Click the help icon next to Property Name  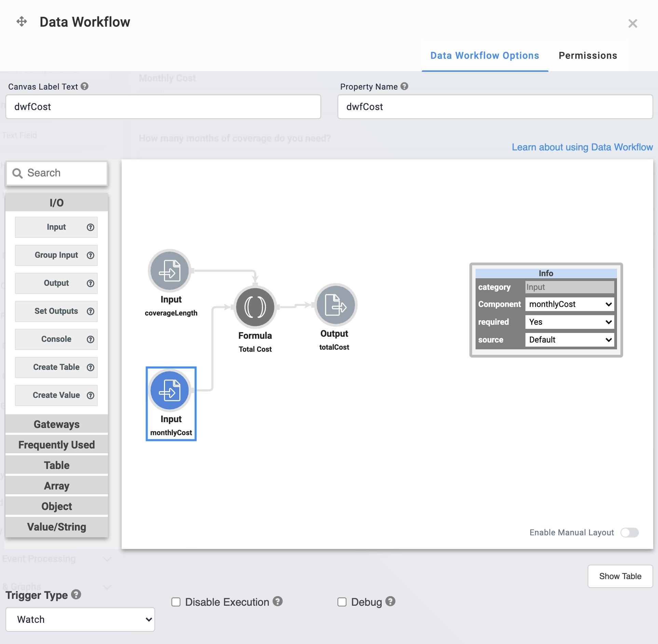(x=404, y=86)
